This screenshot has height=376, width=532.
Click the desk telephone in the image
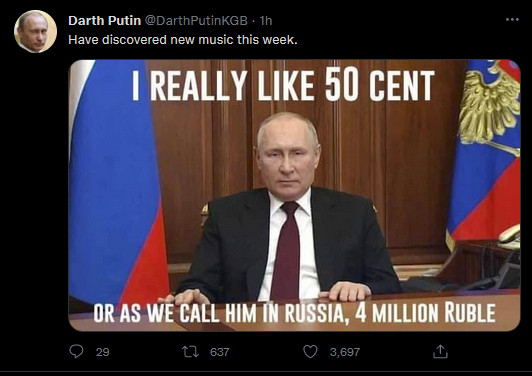[x=509, y=237]
